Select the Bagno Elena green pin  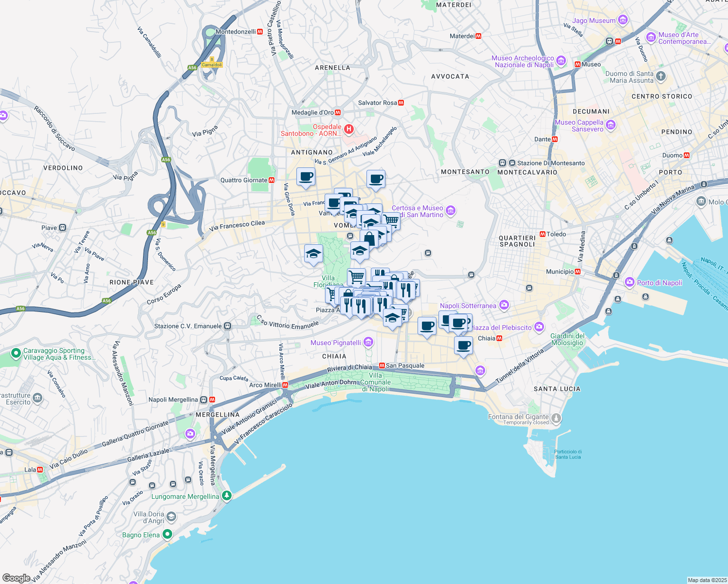[167, 534]
